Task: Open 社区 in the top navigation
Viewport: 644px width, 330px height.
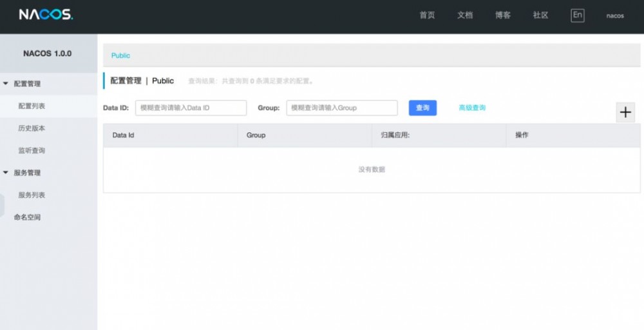Action: pos(540,15)
